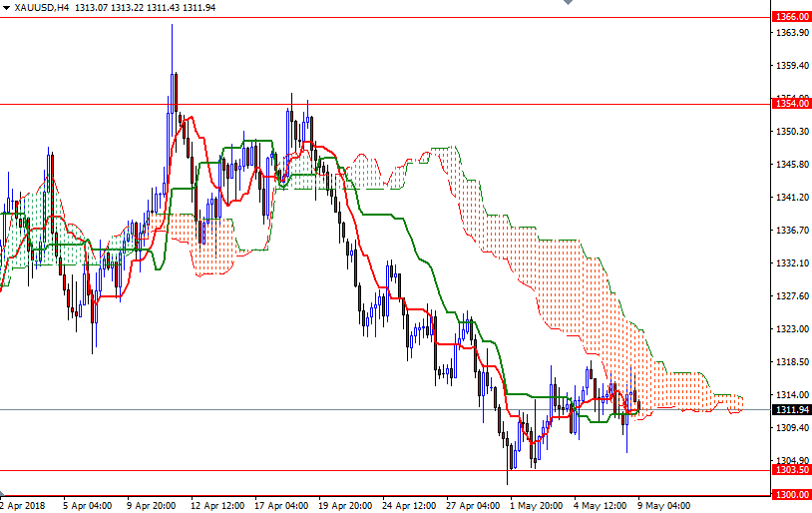812x513 pixels.
Task: Select the 1336.70 price scale value
Action: 792,231
